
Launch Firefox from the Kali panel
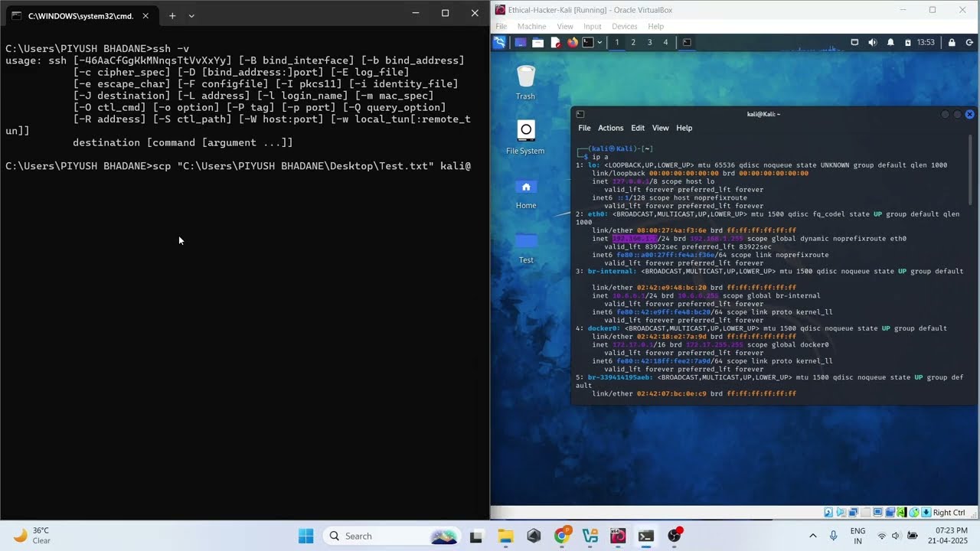pos(573,42)
